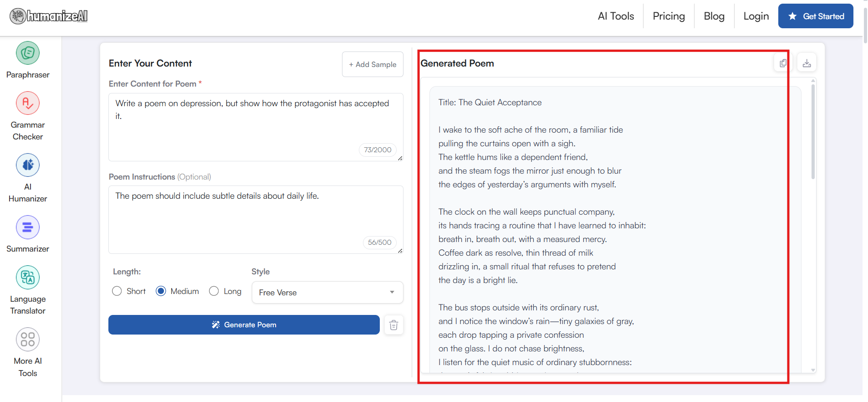Screen dimensions: 868x402
Task: Choose the Long length radio button
Action: pyautogui.click(x=214, y=291)
